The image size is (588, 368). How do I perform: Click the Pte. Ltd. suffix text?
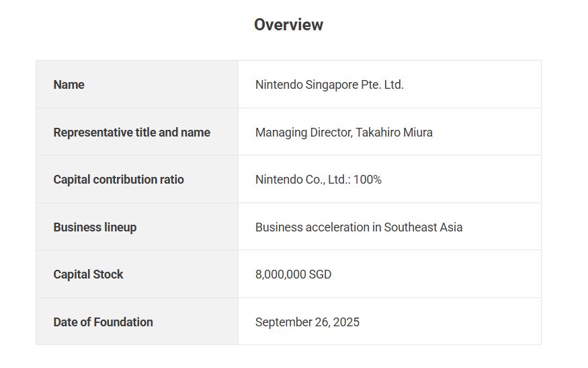pyautogui.click(x=384, y=85)
